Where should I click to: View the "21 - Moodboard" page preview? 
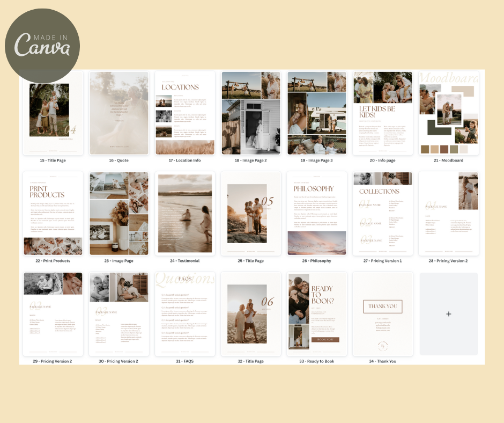(x=448, y=113)
